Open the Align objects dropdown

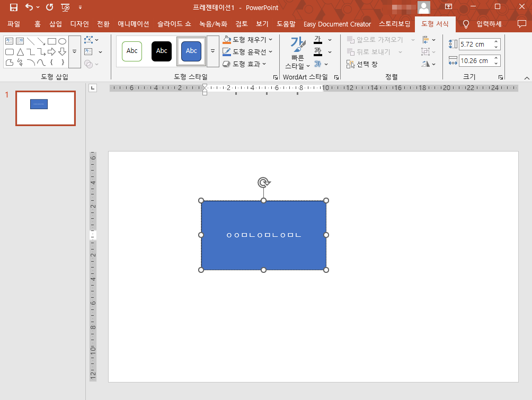[x=429, y=40]
